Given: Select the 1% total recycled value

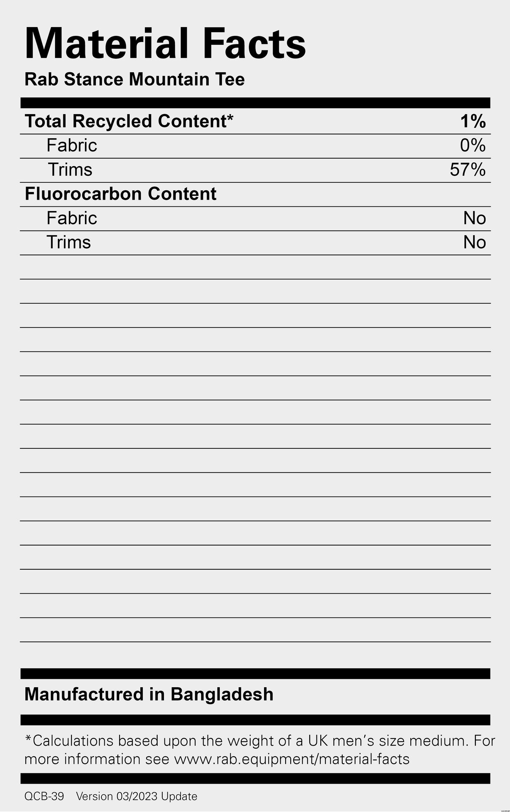Looking at the screenshot, I should pos(473,121).
